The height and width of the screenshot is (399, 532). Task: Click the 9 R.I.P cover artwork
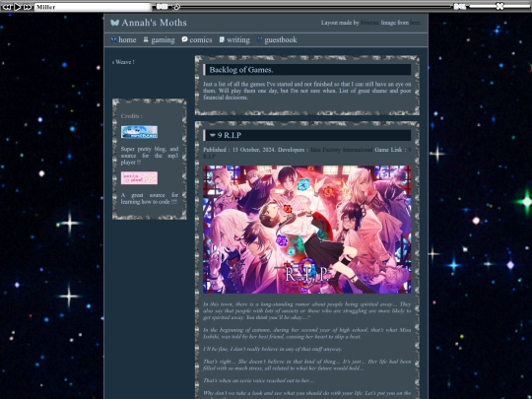tap(307, 230)
